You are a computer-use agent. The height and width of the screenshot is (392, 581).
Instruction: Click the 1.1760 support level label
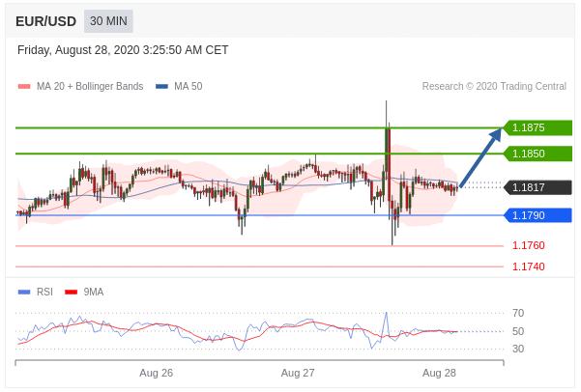[x=529, y=245]
